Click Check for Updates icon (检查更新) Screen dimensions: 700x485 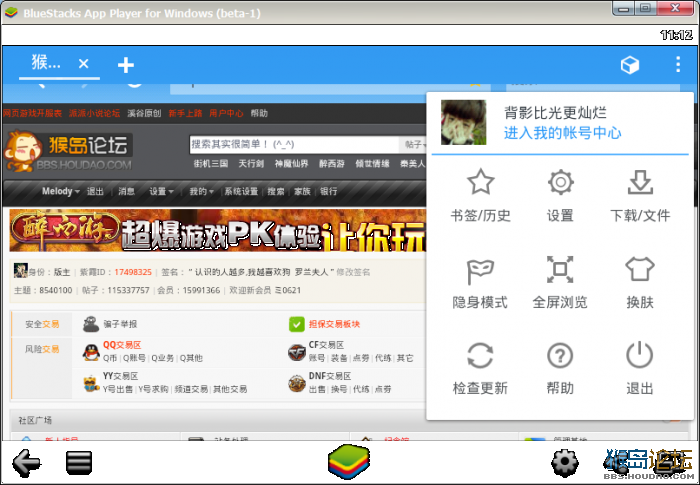[x=480, y=356]
